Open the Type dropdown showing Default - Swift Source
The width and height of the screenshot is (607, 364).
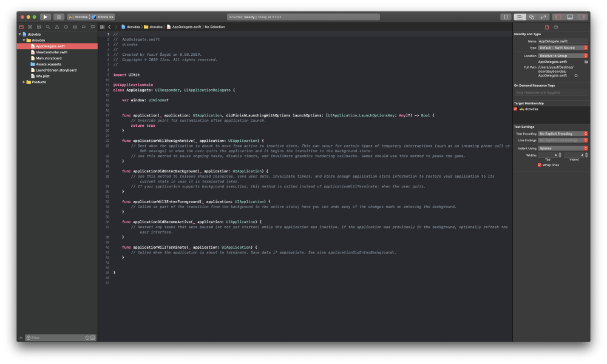coord(563,47)
